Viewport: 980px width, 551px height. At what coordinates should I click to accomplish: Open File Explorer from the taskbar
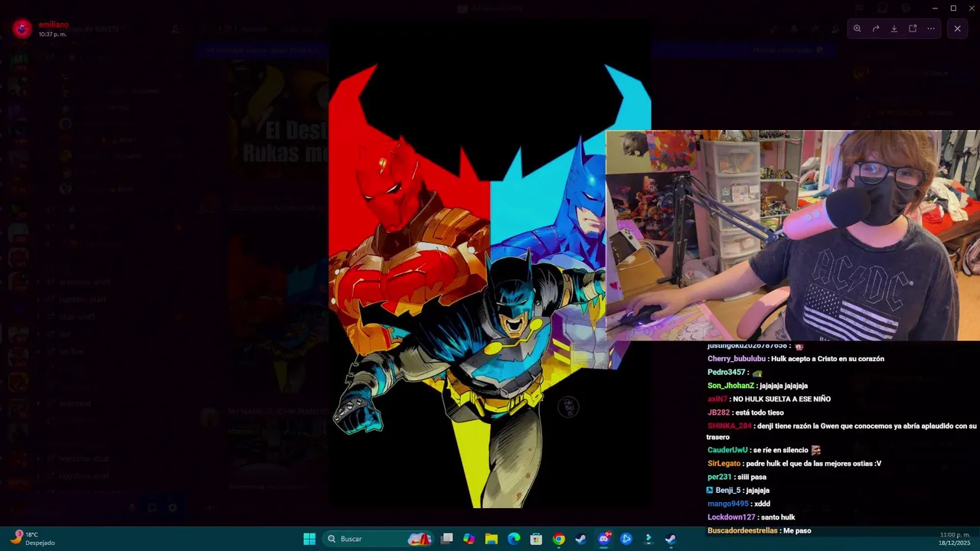tap(492, 539)
